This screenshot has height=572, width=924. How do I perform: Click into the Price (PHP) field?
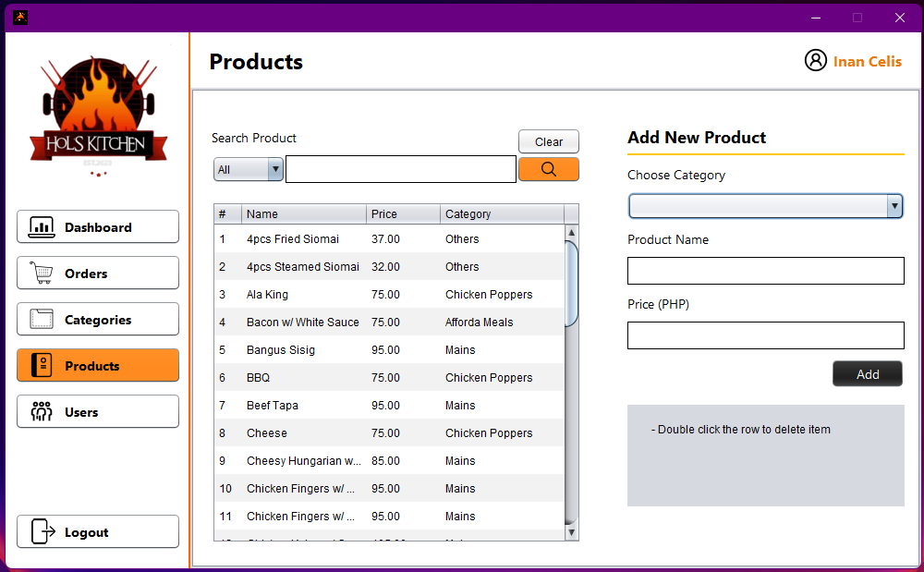(x=765, y=335)
